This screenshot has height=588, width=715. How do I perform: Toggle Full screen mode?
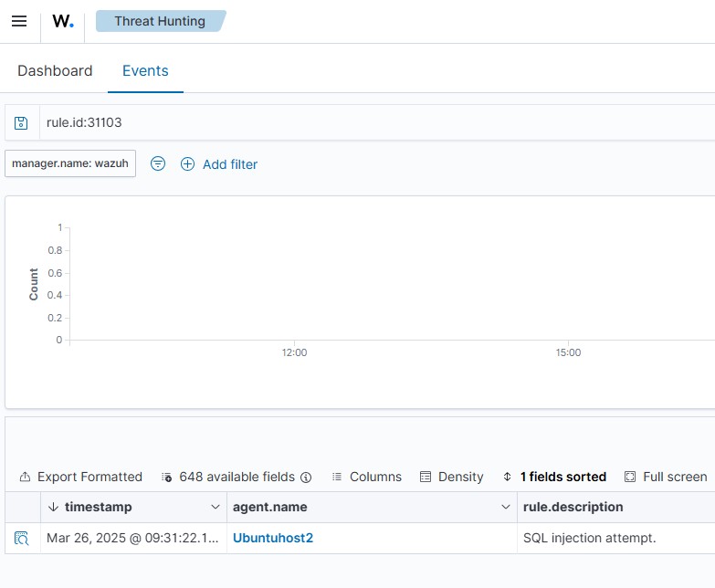(x=675, y=477)
